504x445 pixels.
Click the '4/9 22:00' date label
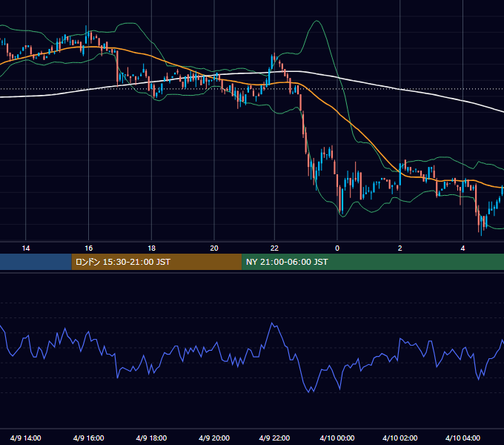point(274,438)
